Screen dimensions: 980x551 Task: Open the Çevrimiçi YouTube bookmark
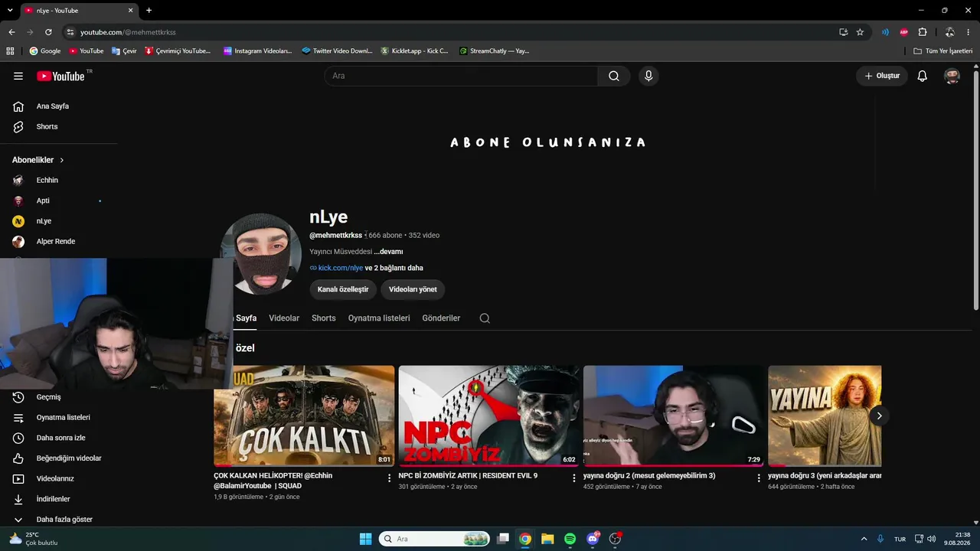click(x=176, y=51)
